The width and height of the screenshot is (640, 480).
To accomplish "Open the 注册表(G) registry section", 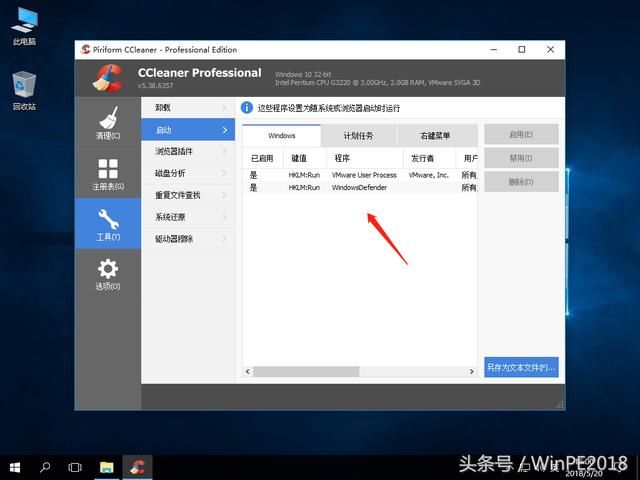I will [x=108, y=173].
